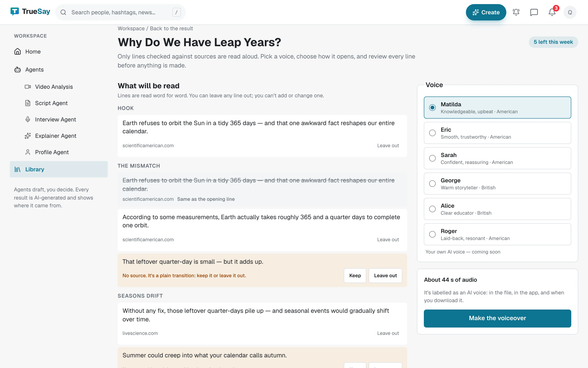Click the Explainer Agent sparkle icon

(x=28, y=136)
